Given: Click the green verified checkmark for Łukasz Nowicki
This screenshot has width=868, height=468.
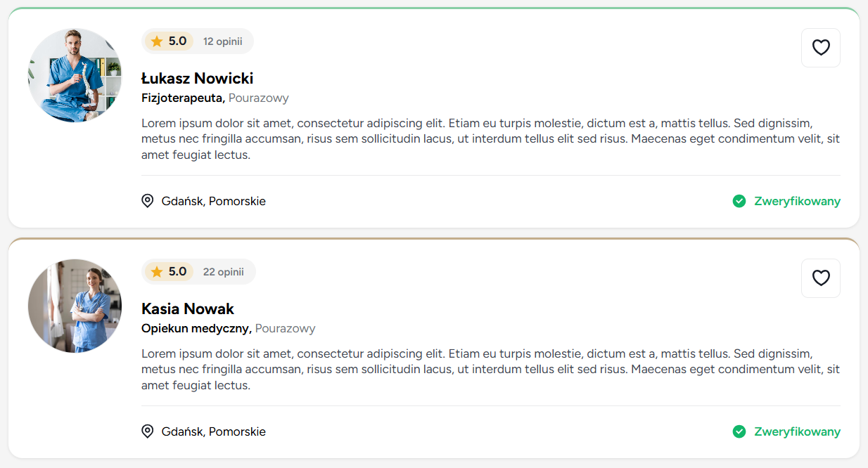Looking at the screenshot, I should click(739, 202).
